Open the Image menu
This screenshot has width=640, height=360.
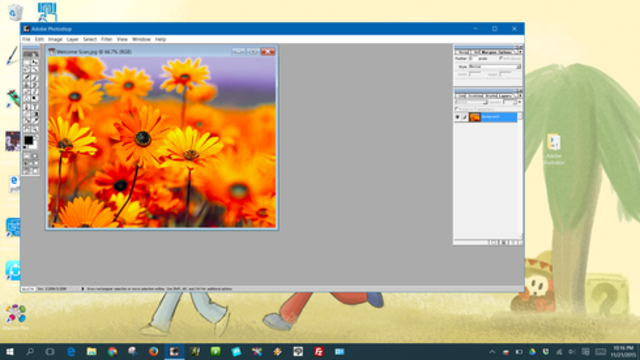(x=55, y=39)
